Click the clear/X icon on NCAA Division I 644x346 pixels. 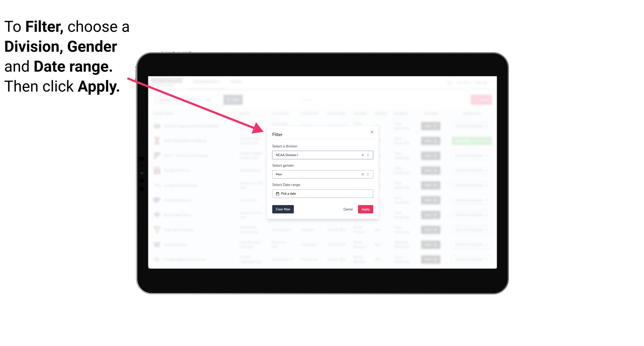click(x=362, y=155)
